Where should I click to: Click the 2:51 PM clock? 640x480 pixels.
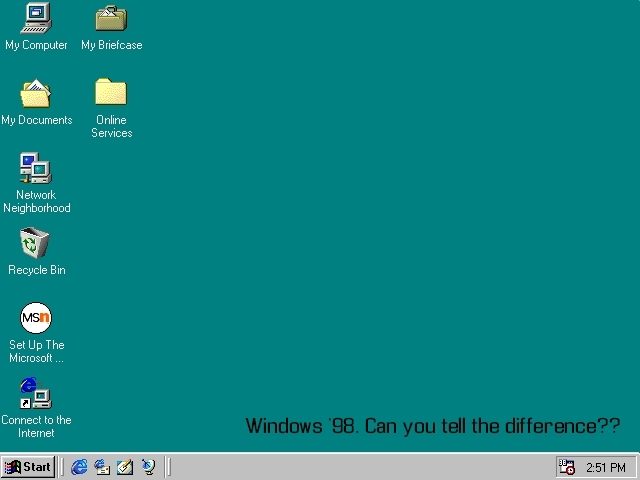tap(606, 467)
